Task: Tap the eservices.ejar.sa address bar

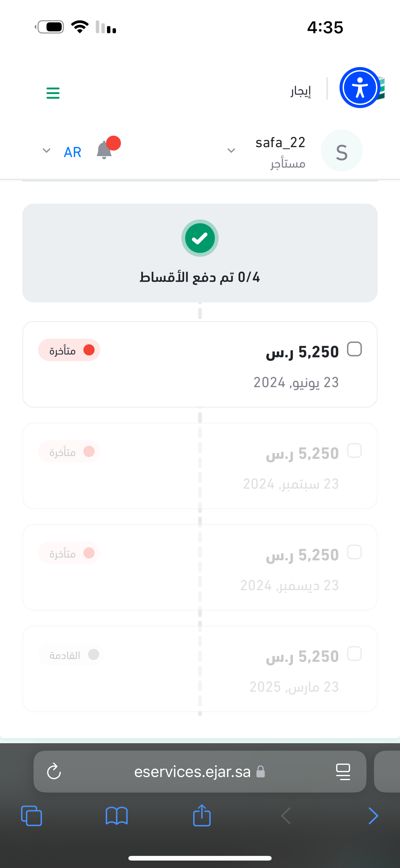Action: [193, 771]
